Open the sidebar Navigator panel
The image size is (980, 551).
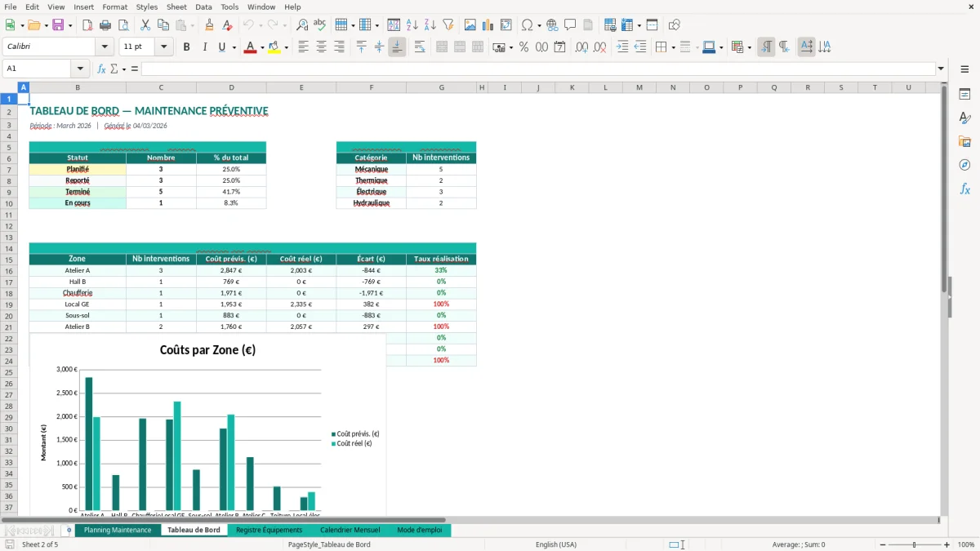pyautogui.click(x=964, y=165)
